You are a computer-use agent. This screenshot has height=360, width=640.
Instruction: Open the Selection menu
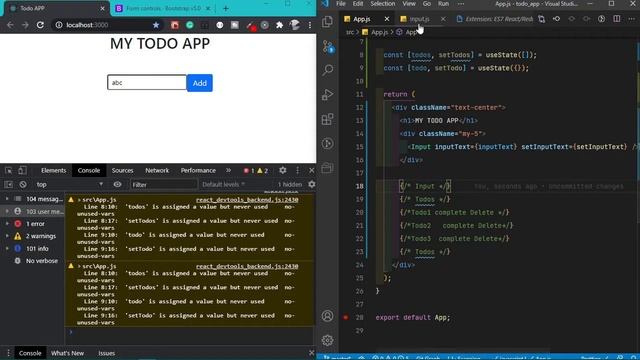tap(383, 4)
